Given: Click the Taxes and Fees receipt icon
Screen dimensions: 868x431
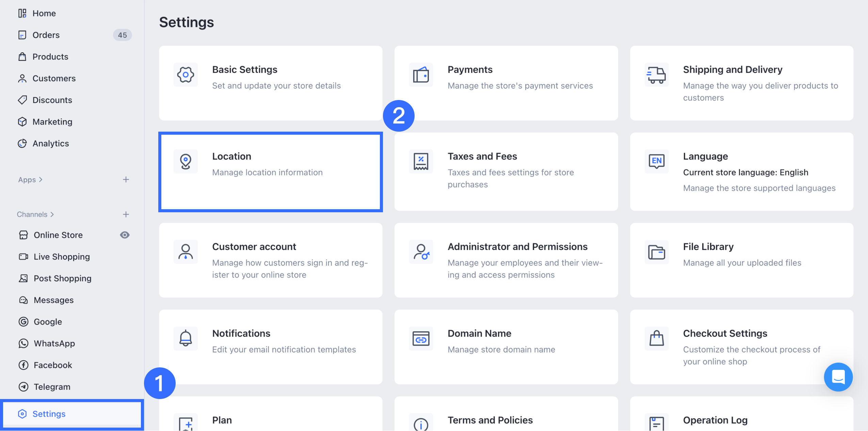Looking at the screenshot, I should [x=421, y=161].
